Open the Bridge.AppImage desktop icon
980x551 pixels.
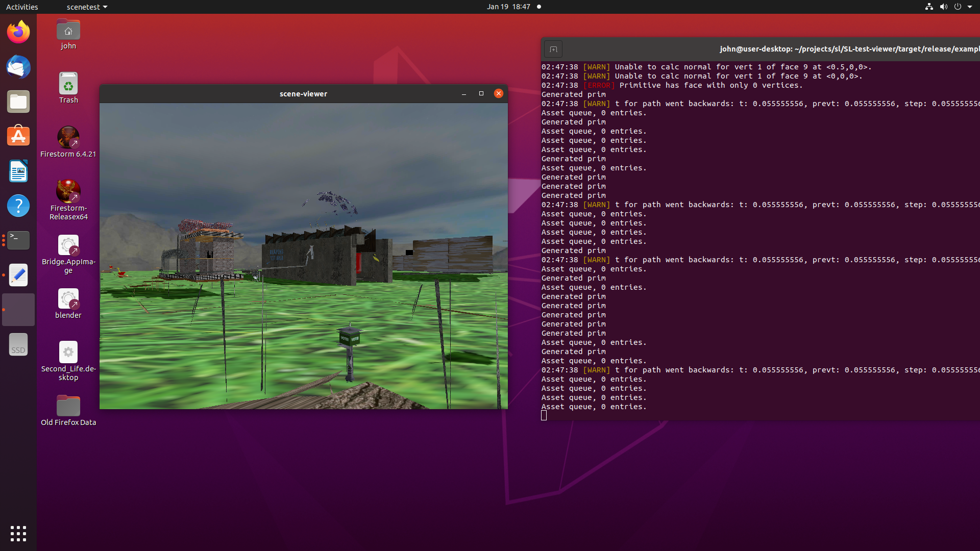pyautogui.click(x=68, y=245)
